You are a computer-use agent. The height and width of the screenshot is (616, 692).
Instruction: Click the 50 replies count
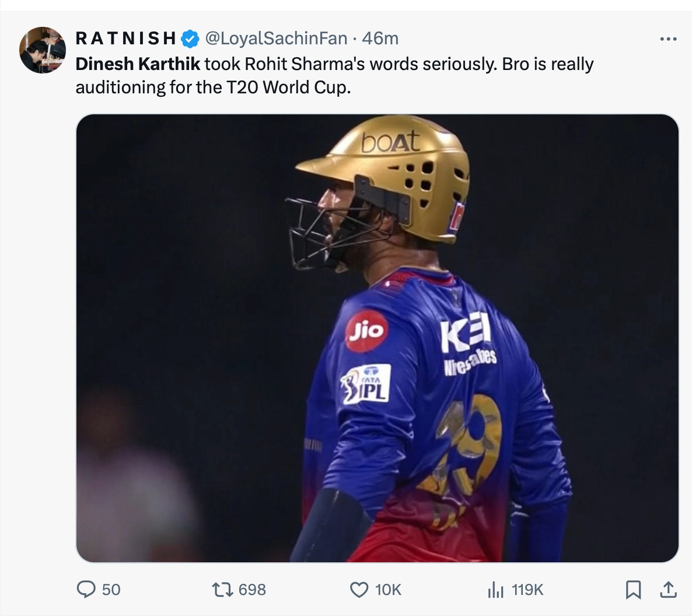pos(111,590)
